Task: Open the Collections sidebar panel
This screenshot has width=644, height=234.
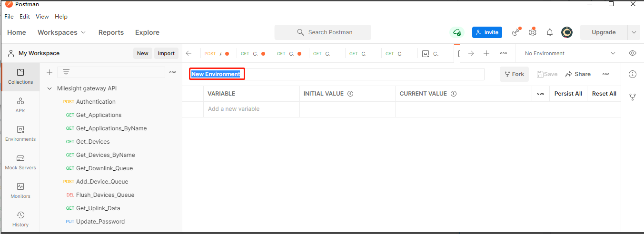Action: click(20, 77)
